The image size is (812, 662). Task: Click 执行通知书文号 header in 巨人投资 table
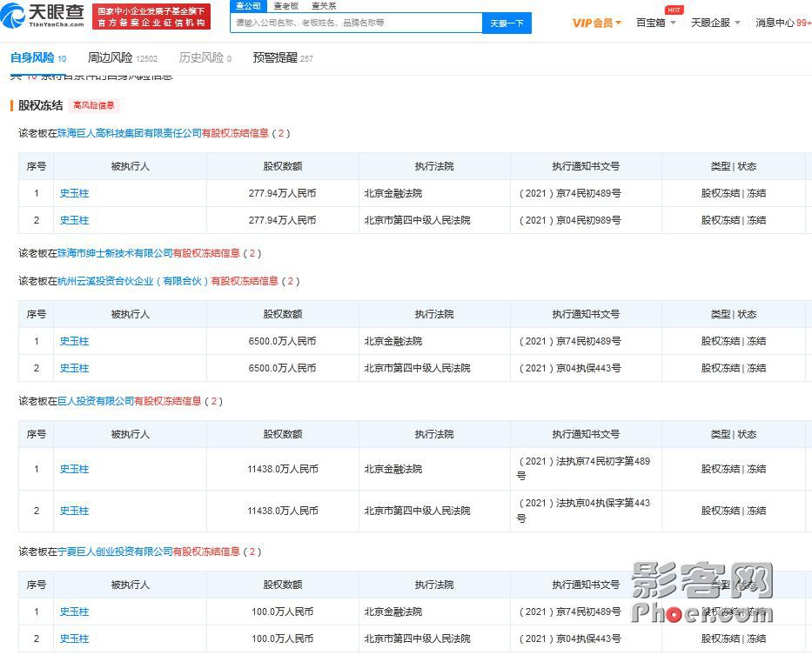coord(586,435)
